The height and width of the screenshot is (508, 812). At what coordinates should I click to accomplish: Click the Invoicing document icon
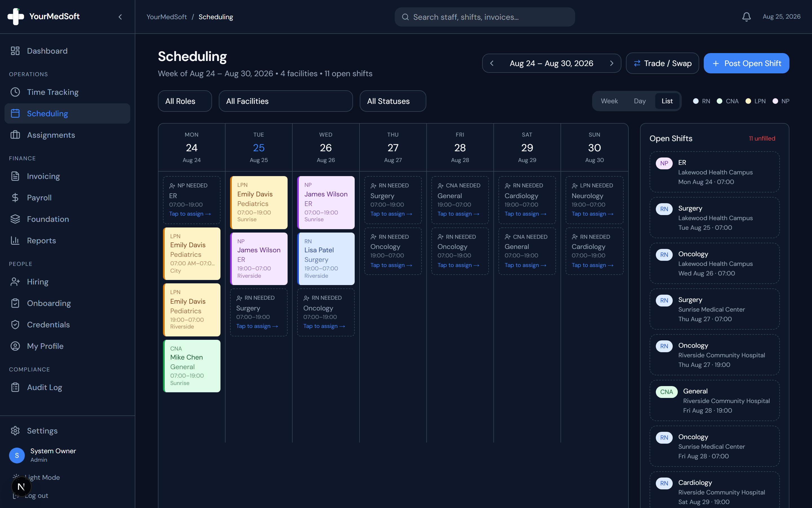15,176
